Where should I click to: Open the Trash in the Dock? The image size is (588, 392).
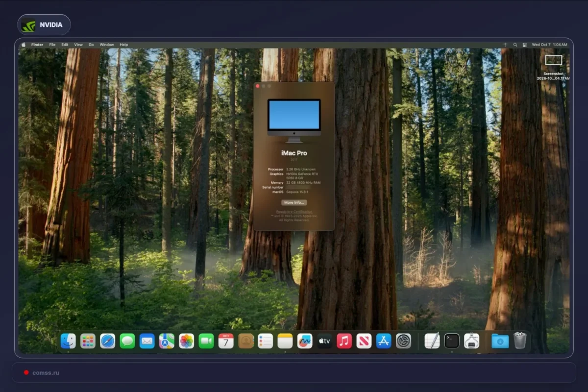(x=520, y=341)
